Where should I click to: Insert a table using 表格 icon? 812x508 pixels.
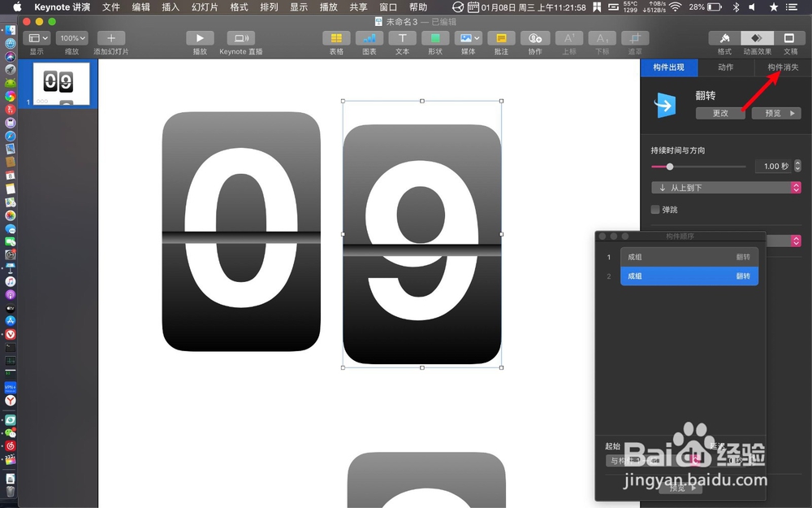click(336, 38)
